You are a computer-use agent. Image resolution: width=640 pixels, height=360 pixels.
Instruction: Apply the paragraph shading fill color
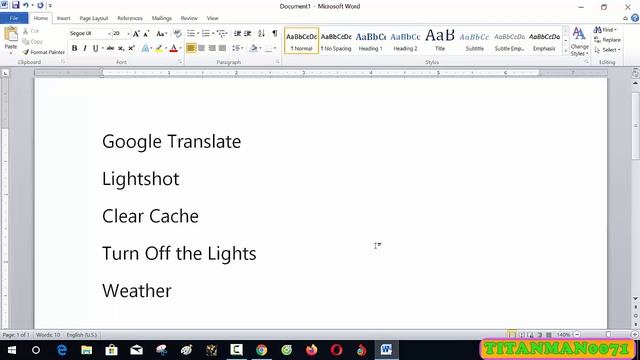pos(253,48)
